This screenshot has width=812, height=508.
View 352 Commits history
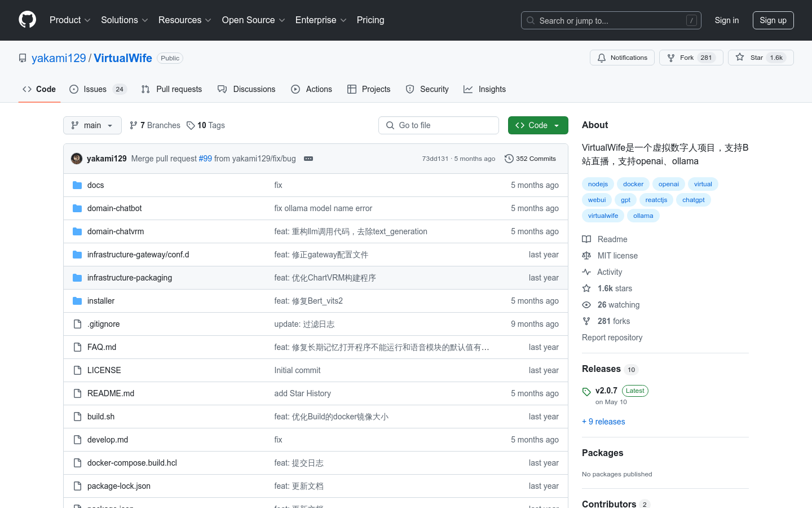pyautogui.click(x=530, y=159)
